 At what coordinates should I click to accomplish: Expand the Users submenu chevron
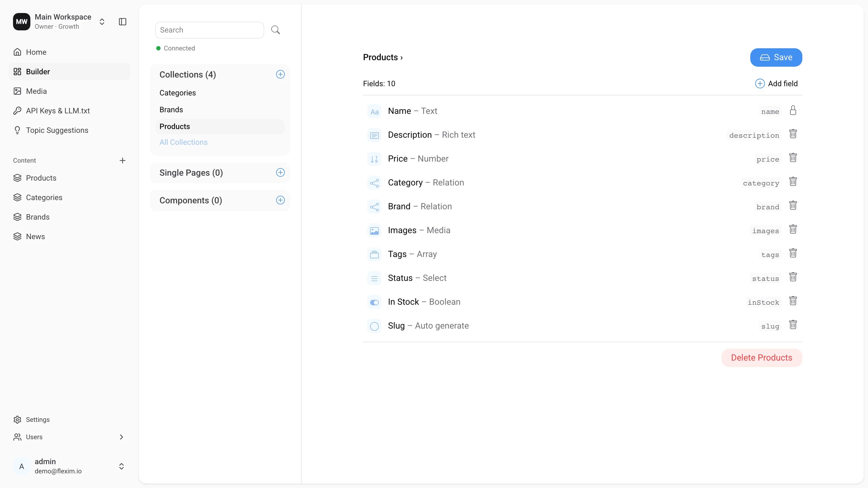pos(121,437)
